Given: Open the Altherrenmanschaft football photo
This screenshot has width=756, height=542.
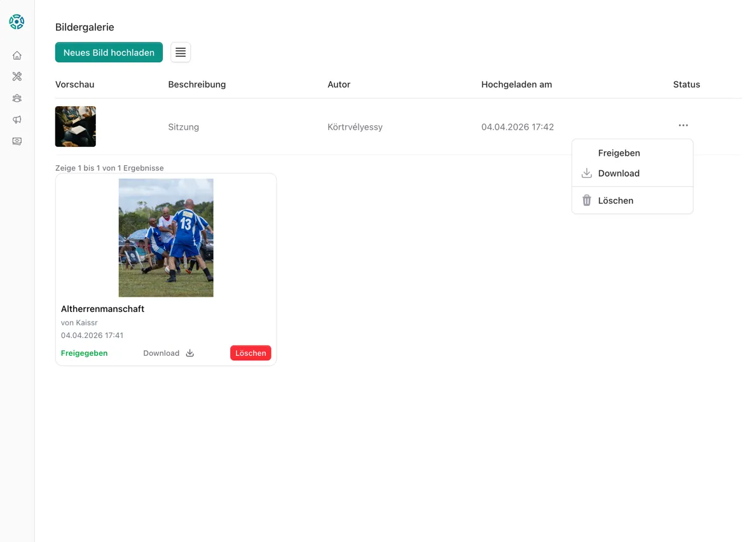Looking at the screenshot, I should coord(166,238).
